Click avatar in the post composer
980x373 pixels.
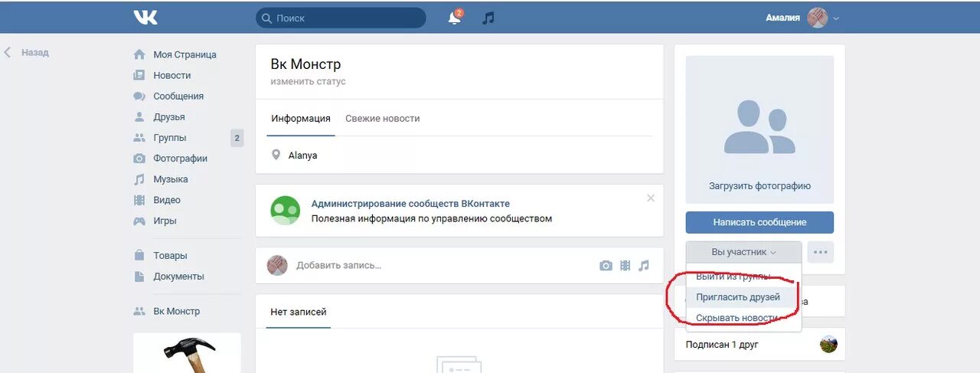click(x=276, y=265)
